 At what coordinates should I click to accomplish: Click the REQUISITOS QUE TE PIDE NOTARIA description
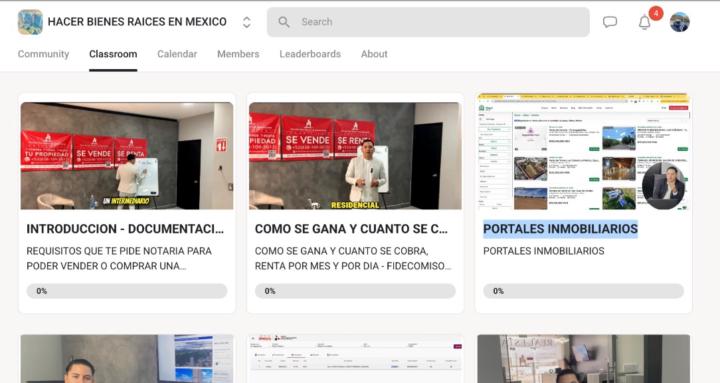tap(119, 258)
